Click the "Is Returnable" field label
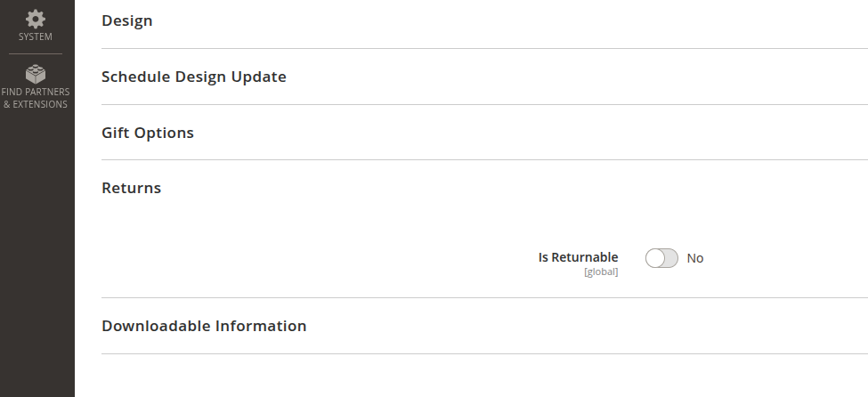Screen dimensions: 868x397 click(578, 257)
